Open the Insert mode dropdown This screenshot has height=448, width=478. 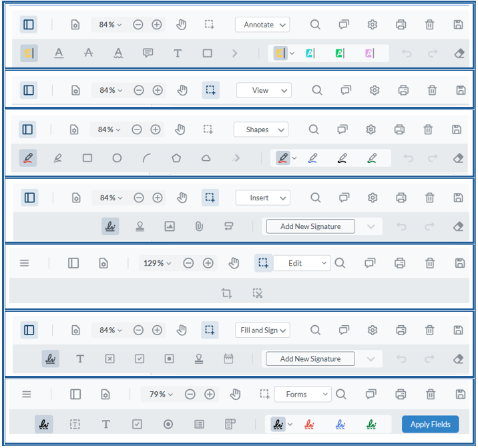click(x=263, y=198)
